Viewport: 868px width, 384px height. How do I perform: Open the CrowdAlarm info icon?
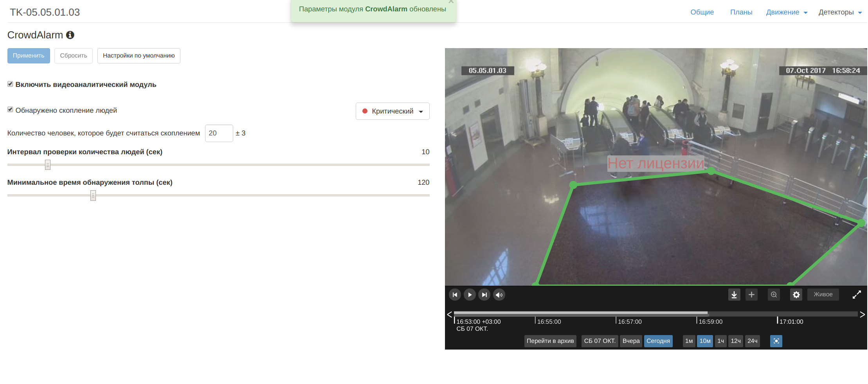point(70,35)
